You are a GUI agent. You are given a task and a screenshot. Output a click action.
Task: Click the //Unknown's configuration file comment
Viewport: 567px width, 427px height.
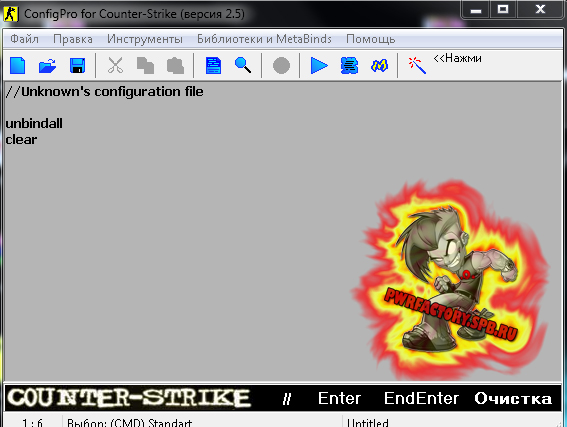pos(105,92)
